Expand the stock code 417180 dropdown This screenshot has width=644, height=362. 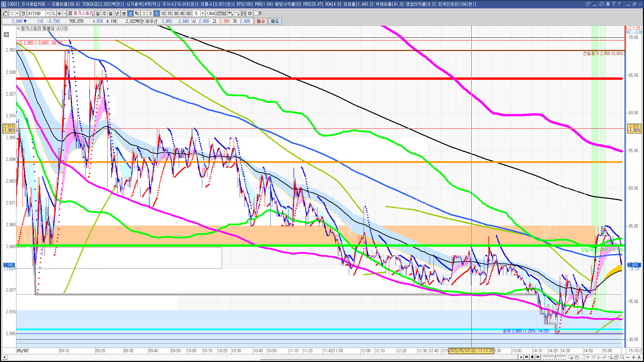[48, 13]
